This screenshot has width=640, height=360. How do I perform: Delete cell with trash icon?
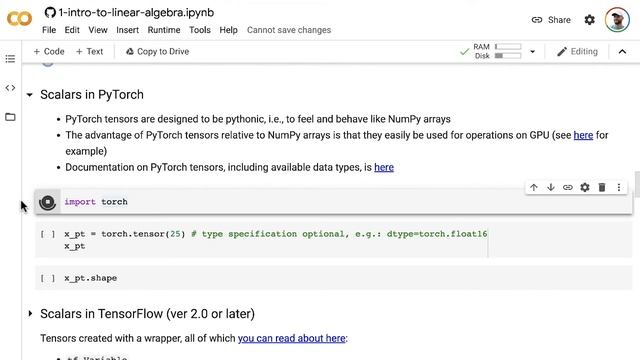[602, 187]
